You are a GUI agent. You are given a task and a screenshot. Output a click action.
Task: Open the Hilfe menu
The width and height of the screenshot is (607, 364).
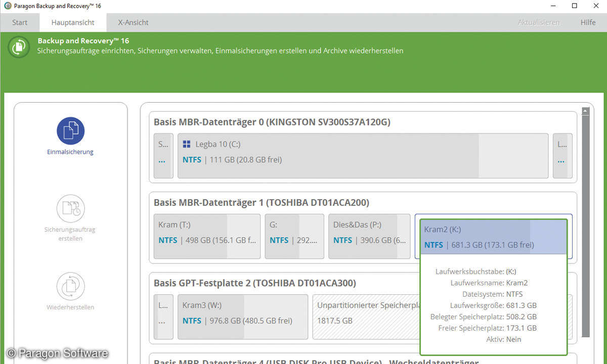click(588, 22)
